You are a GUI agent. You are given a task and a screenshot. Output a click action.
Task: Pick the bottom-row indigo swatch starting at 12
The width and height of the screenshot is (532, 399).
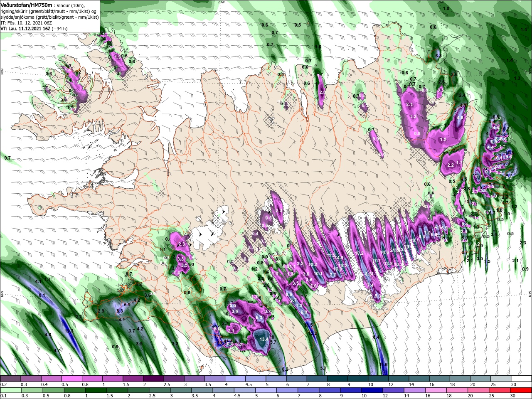[x=393, y=390]
